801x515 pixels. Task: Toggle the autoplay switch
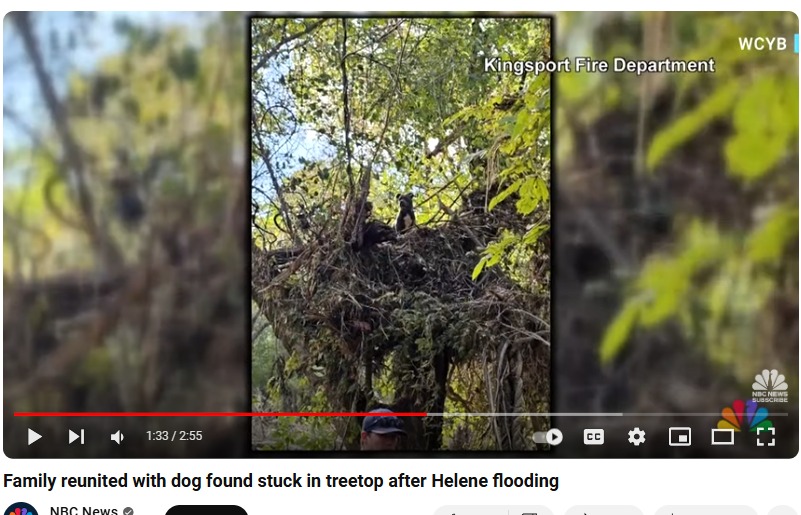548,437
